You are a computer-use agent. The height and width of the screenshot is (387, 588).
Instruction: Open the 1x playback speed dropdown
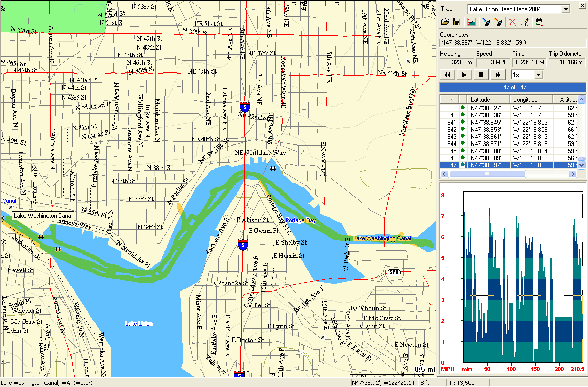point(538,75)
